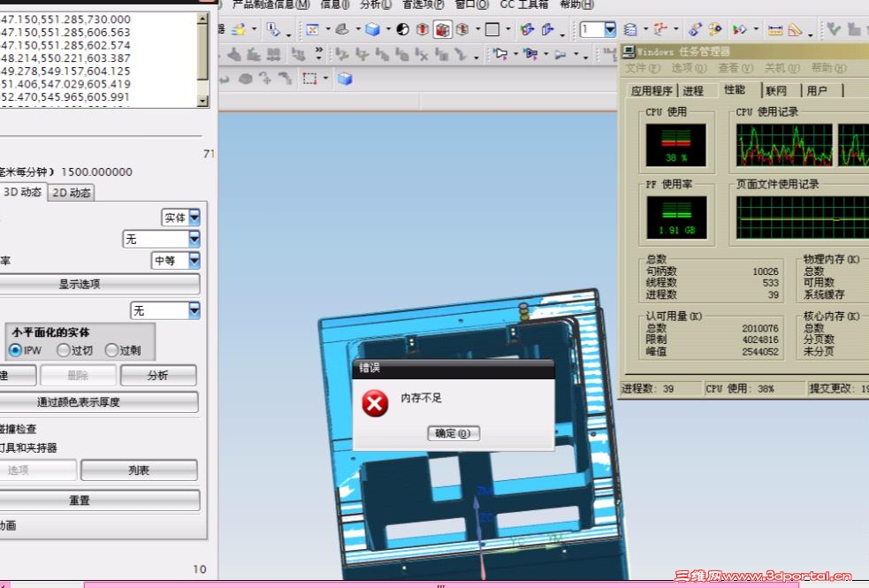Expand the arrow beside the dashed selection rectangle icon
Screen dimensions: 869x588
point(325,78)
